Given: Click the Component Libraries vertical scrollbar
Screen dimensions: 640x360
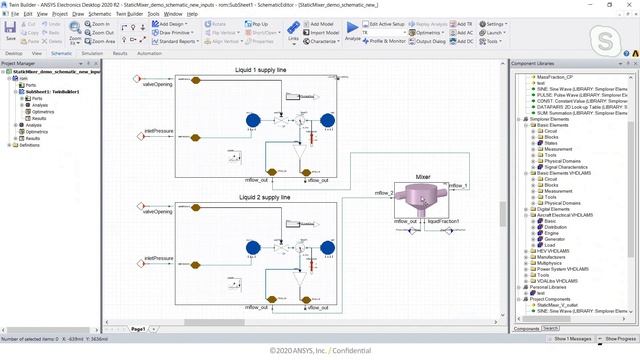Looking at the screenshot, I should [631, 189].
